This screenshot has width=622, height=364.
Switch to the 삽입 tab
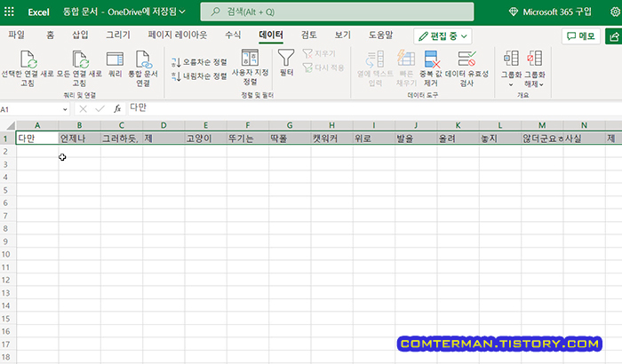point(80,35)
